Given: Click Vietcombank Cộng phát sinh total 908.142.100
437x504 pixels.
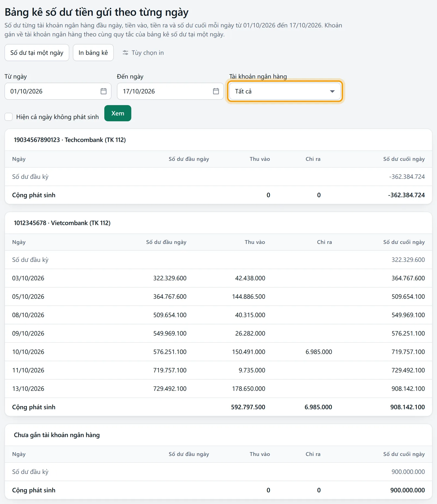Looking at the screenshot, I should (408, 407).
